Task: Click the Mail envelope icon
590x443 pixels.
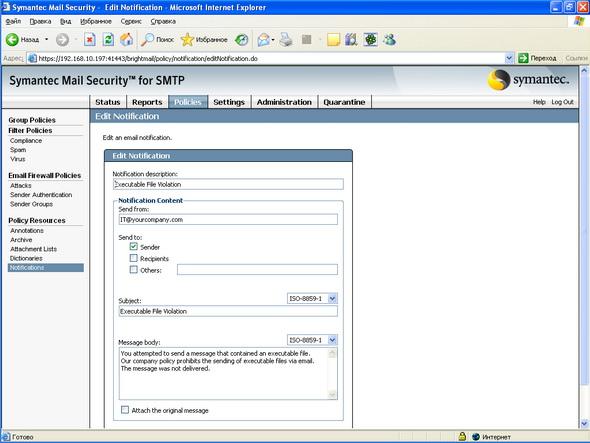Action: coord(264,40)
